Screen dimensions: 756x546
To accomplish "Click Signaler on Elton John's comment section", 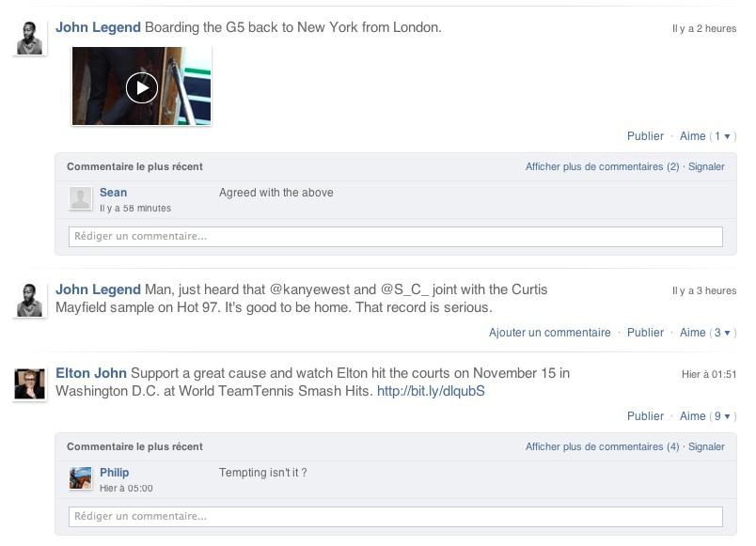I will click(x=707, y=446).
